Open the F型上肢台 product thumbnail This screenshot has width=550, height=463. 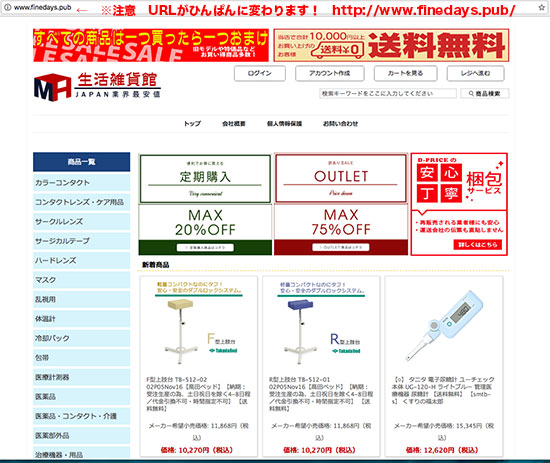199,324
